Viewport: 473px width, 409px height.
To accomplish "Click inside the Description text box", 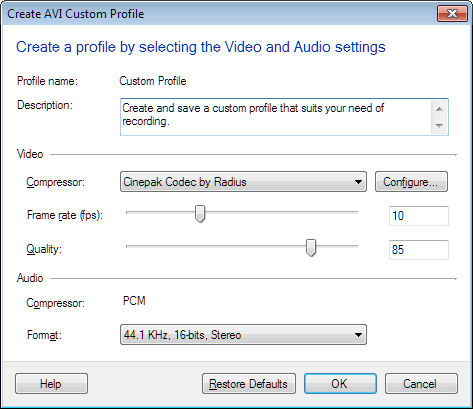I will (x=275, y=117).
